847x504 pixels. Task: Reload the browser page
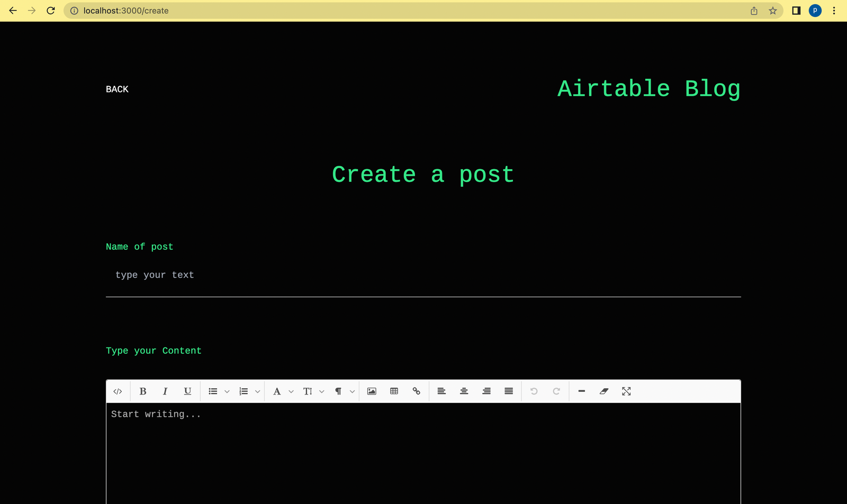point(51,11)
